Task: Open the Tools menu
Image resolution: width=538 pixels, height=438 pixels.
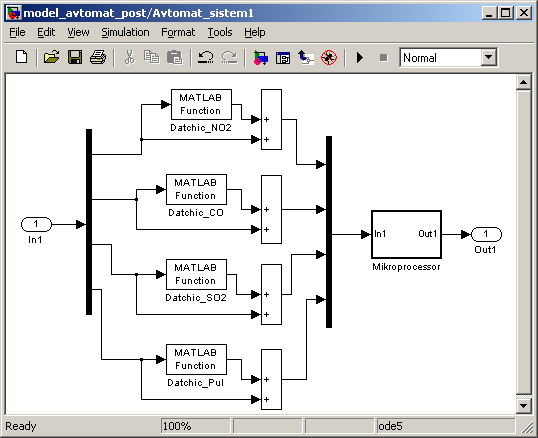Action: (220, 32)
